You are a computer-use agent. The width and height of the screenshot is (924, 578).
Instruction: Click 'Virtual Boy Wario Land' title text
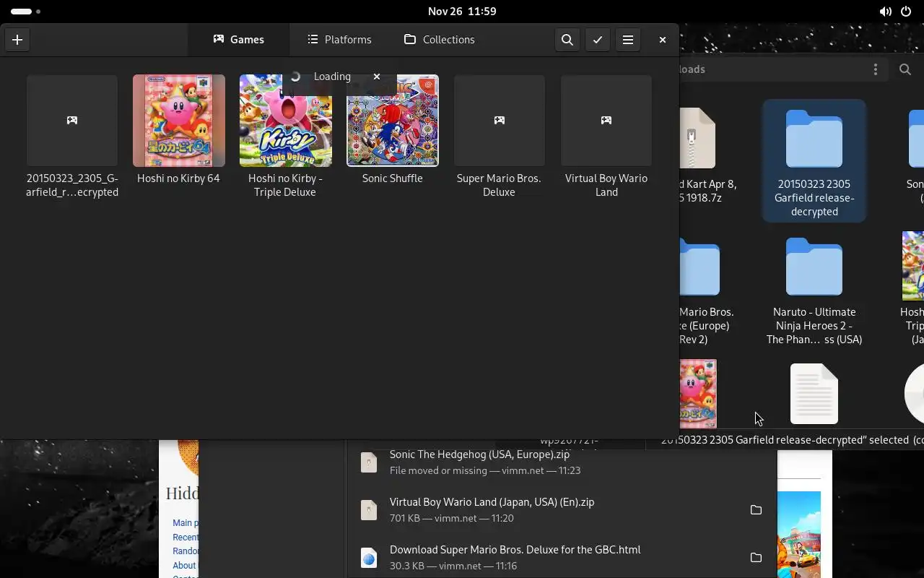pyautogui.click(x=606, y=185)
